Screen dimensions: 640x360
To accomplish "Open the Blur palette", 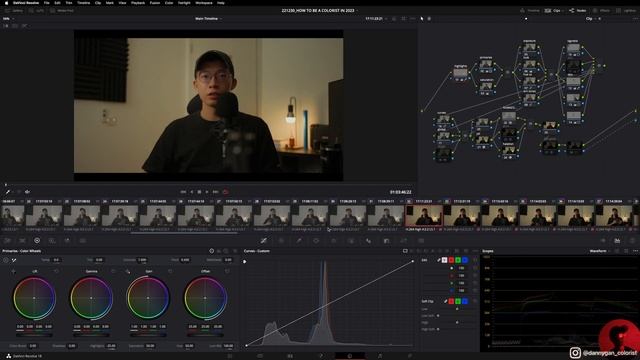I will pyautogui.click(x=369, y=241).
